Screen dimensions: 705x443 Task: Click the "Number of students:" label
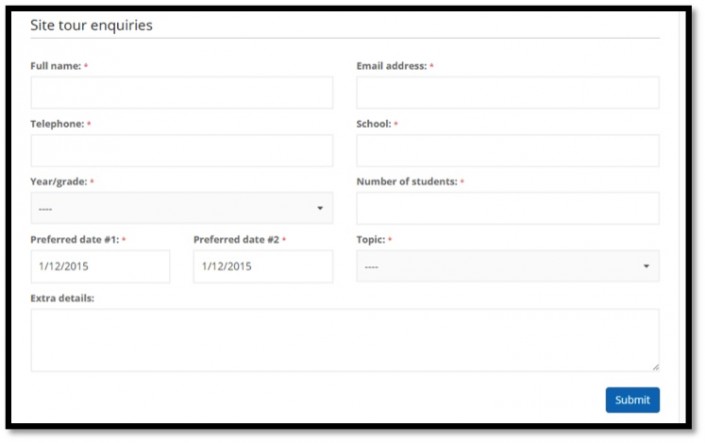click(x=406, y=182)
